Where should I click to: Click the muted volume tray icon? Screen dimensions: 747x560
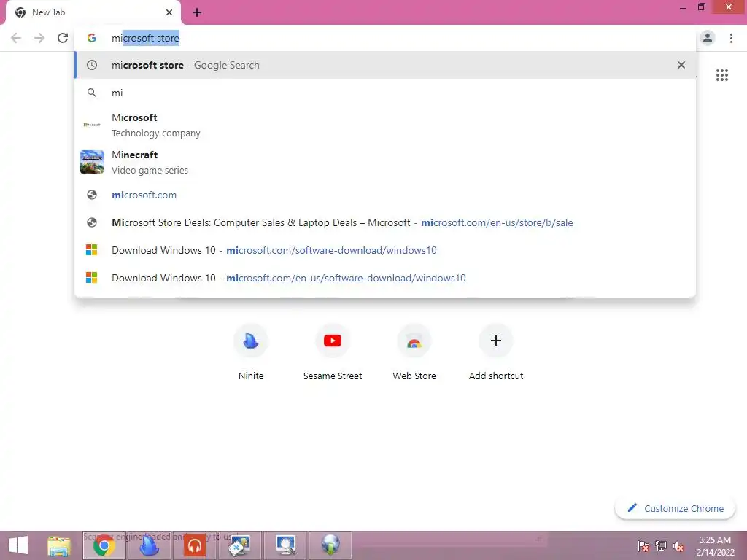point(678,546)
